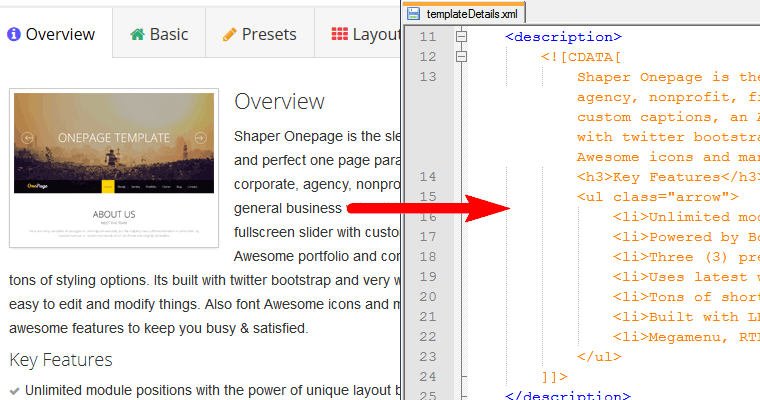
Task: Click the save icon on templateDetails.xml tab
Action: [x=416, y=14]
